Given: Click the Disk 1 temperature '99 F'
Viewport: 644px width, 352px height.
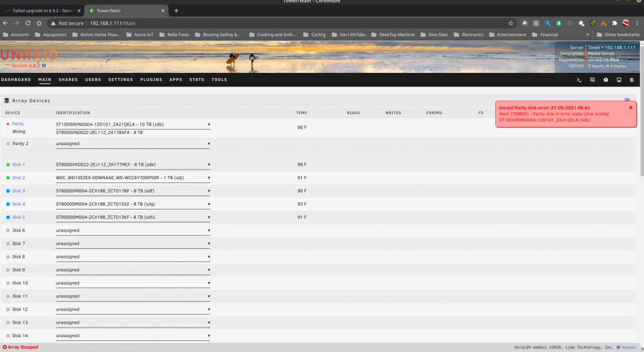Looking at the screenshot, I should click(x=302, y=164).
